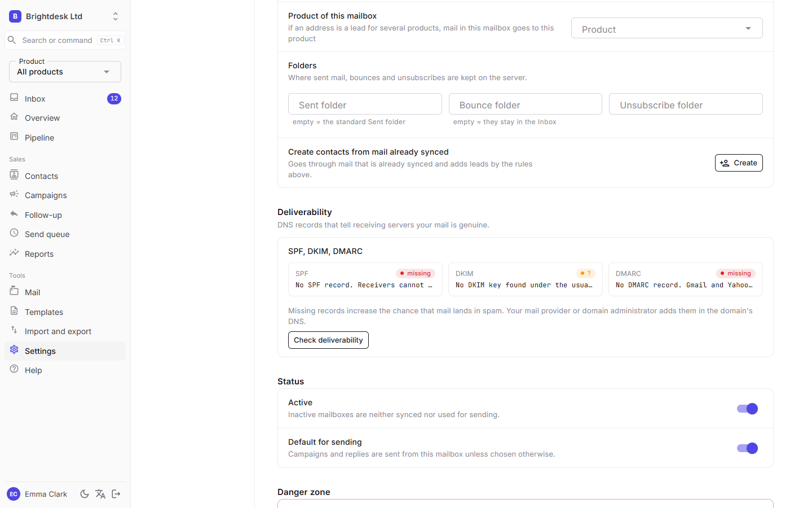Navigate to Contacts
812x508 pixels.
click(x=65, y=176)
